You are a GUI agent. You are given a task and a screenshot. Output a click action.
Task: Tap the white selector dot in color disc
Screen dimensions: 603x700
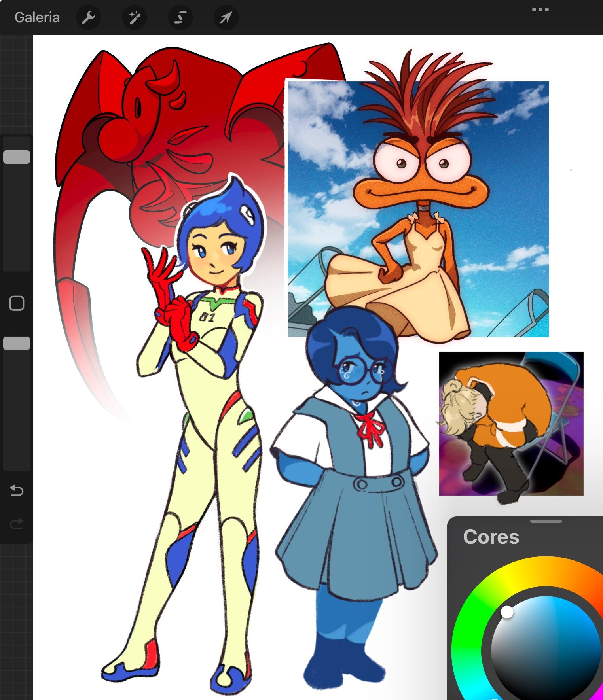(x=507, y=612)
